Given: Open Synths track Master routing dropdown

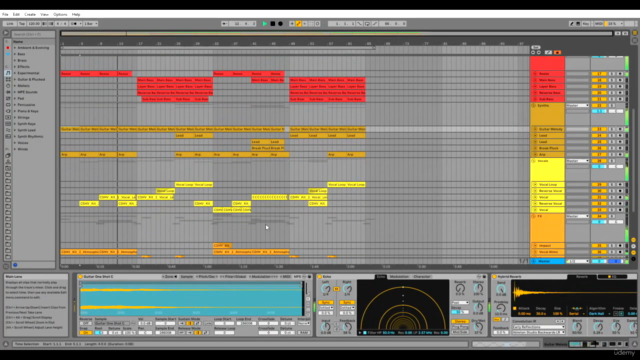Looking at the screenshot, I should tap(577, 106).
